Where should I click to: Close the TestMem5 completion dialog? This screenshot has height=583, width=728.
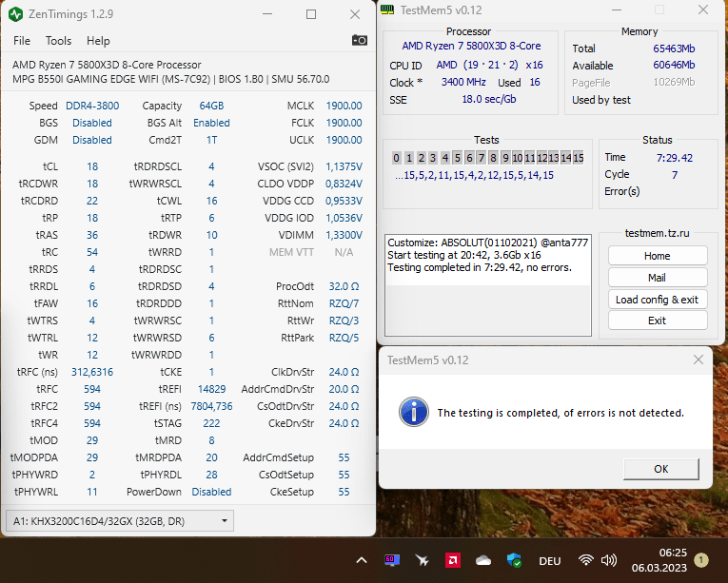coord(698,360)
